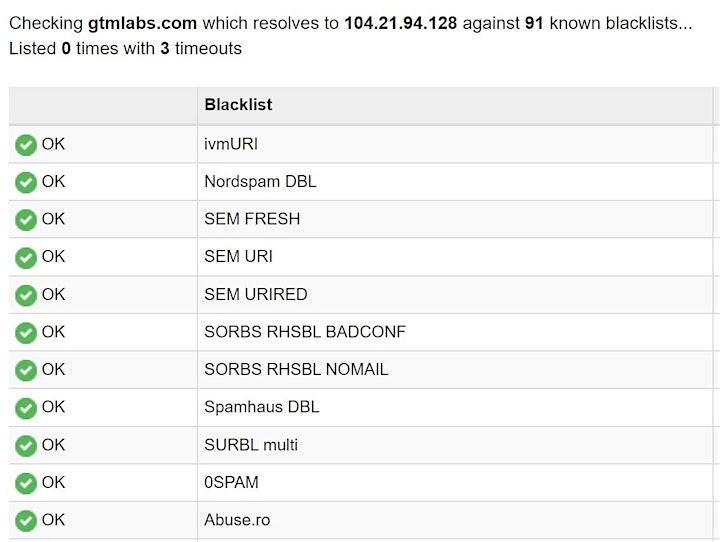
Task: Click the green check beside 0SPAM
Action: 26,484
